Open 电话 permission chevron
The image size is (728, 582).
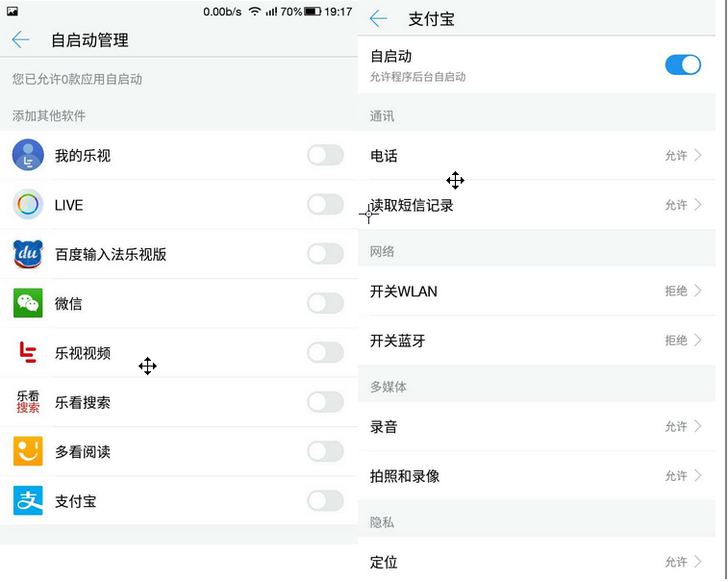pos(698,155)
